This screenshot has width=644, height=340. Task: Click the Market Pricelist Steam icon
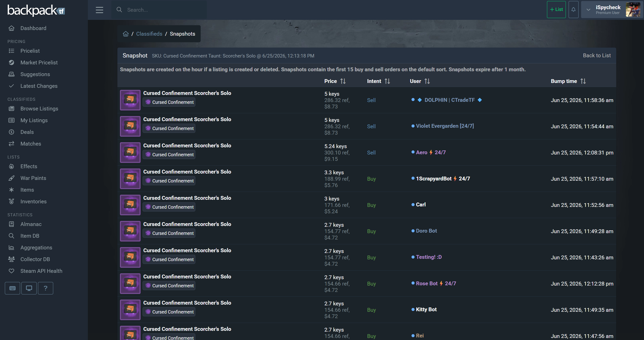pos(11,63)
